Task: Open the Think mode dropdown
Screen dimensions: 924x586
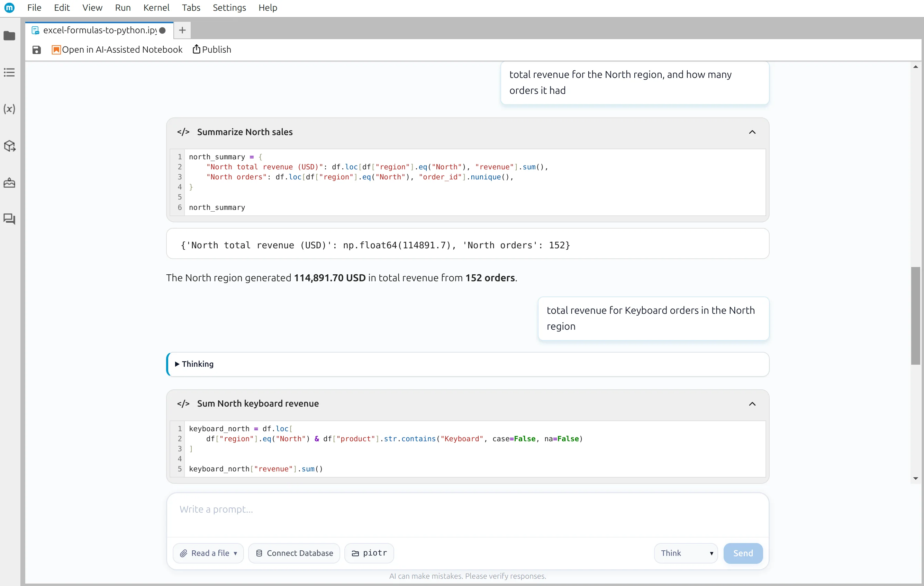Action: 686,553
